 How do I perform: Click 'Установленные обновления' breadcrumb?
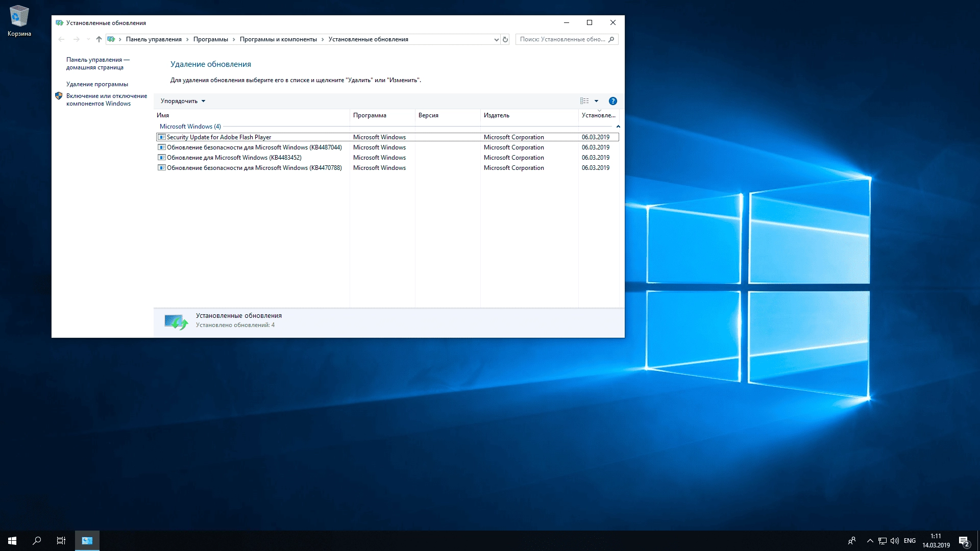coord(368,39)
